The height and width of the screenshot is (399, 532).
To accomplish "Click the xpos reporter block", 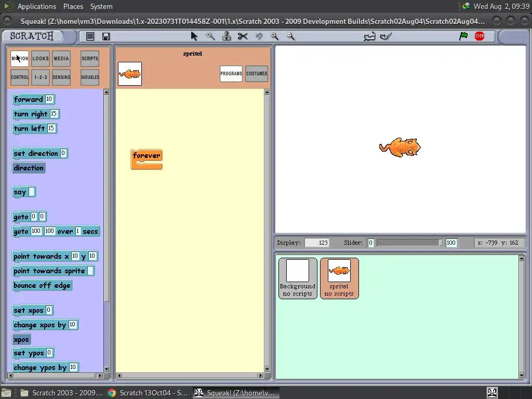I will pos(21,339).
